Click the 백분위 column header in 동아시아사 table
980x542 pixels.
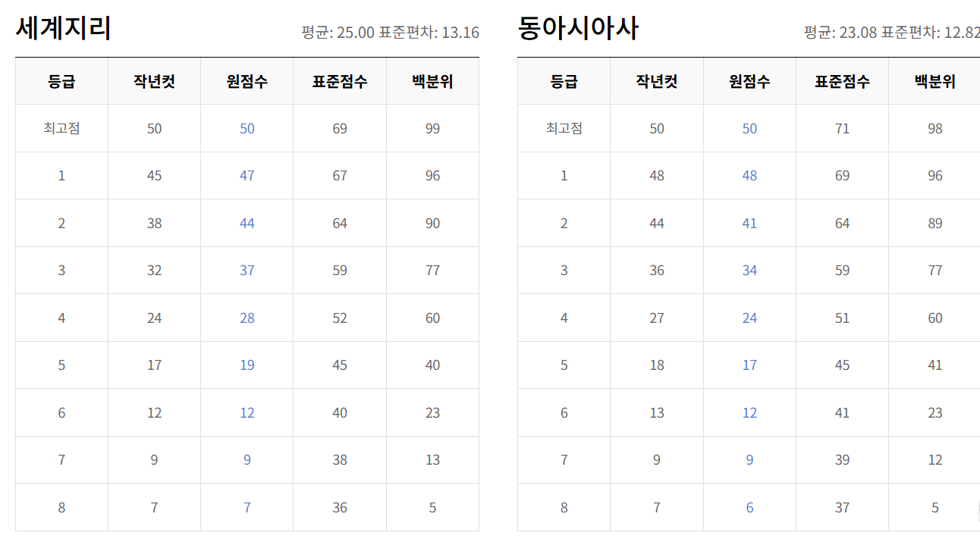(934, 81)
